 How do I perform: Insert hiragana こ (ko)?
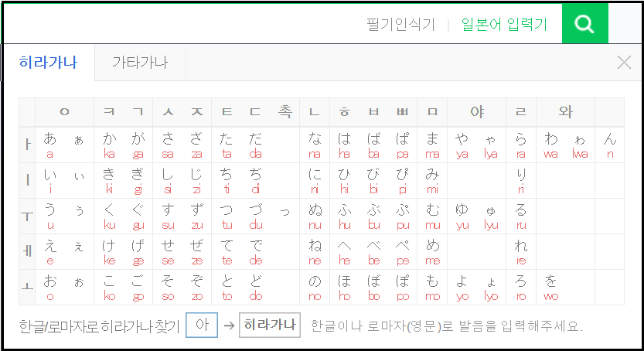109,288
